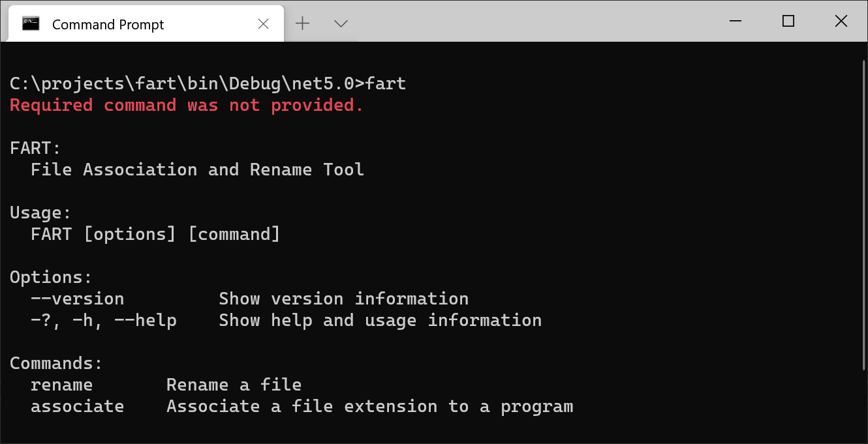Click the prompt line ending in 'fart'
Image resolution: width=868 pixels, height=444 pixels.
click(x=208, y=83)
